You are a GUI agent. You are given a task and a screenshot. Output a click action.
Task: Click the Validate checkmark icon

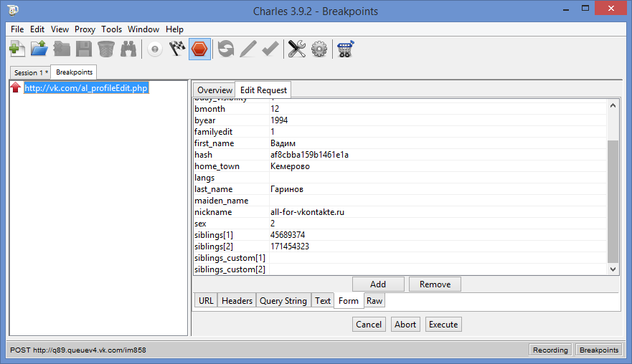pos(270,49)
